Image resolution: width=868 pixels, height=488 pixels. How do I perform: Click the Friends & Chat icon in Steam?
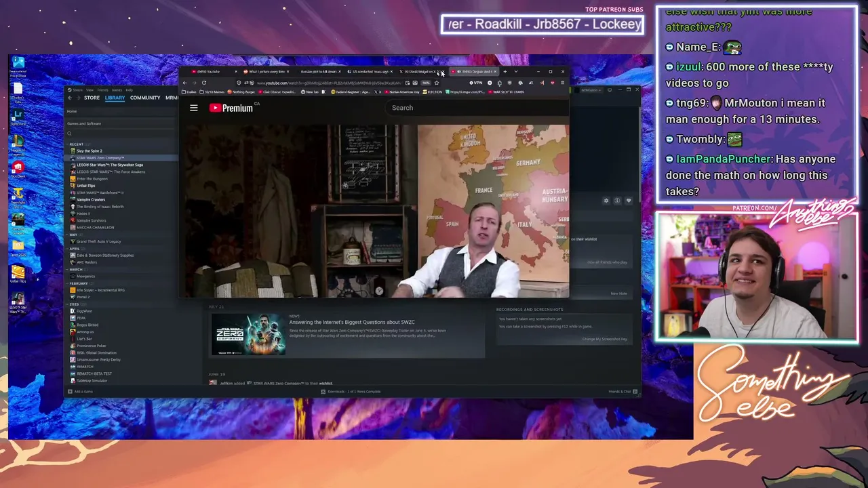[634, 392]
